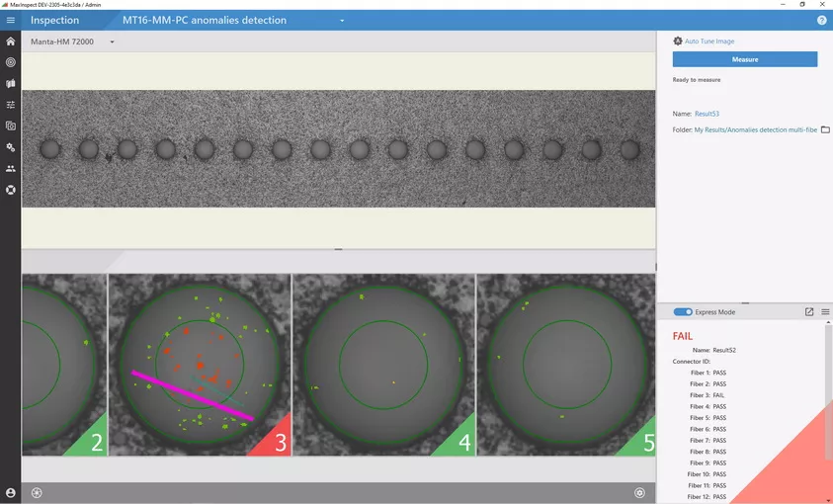Open results panel options menu
The image size is (833, 504).
[825, 312]
